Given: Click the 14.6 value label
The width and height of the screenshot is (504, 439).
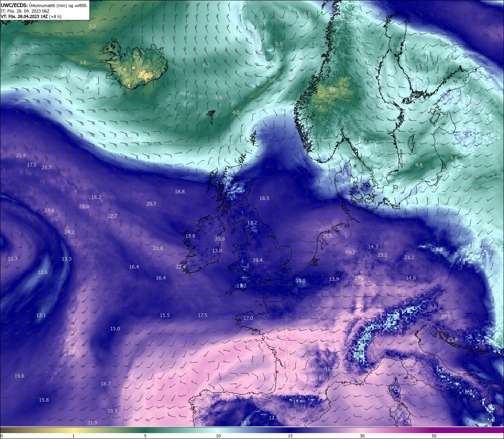Looking at the screenshot, I should pyautogui.click(x=411, y=278).
